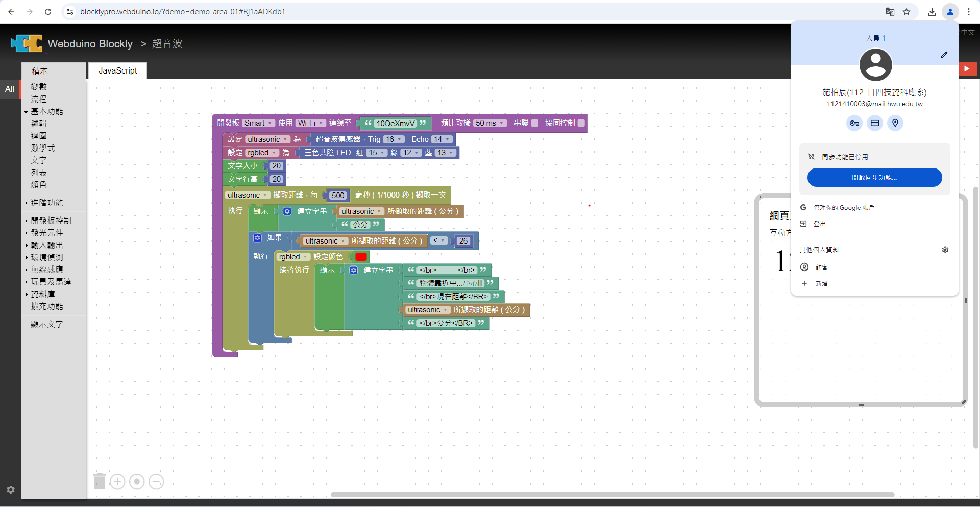
Task: Click 管理你的 Google 帳戶 link
Action: (843, 208)
